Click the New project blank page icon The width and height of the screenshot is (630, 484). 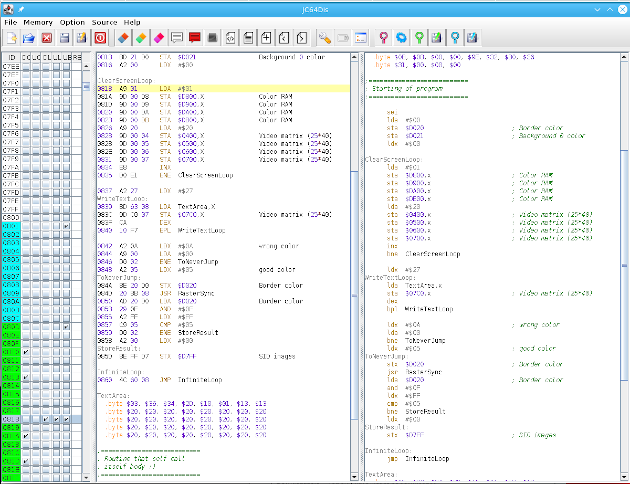11,37
